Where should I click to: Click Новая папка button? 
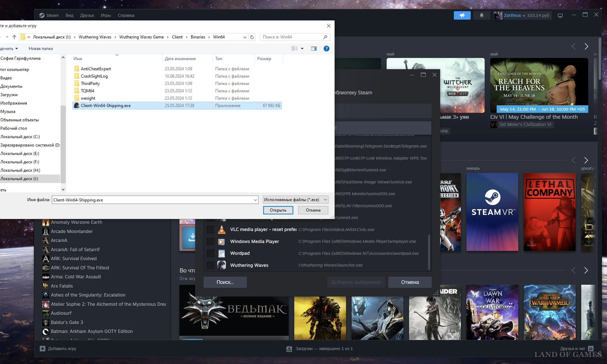point(41,49)
